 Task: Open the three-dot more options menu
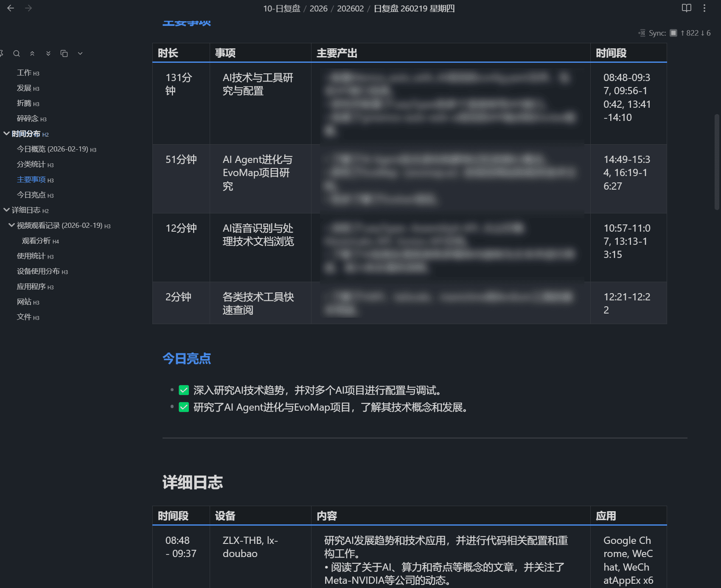pyautogui.click(x=705, y=8)
